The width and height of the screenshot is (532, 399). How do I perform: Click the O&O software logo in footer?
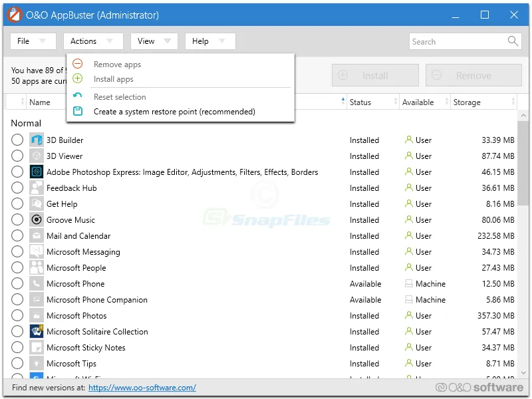(479, 387)
